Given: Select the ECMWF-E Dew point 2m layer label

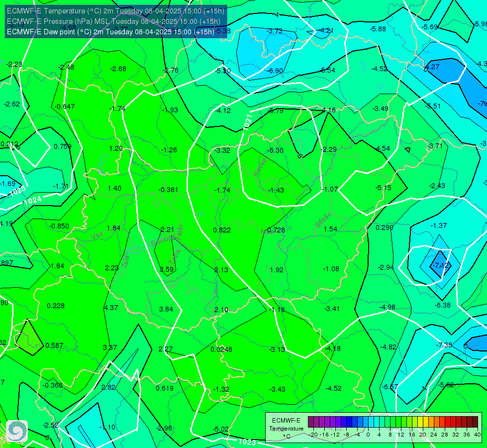Looking at the screenshot, I should [x=110, y=32].
